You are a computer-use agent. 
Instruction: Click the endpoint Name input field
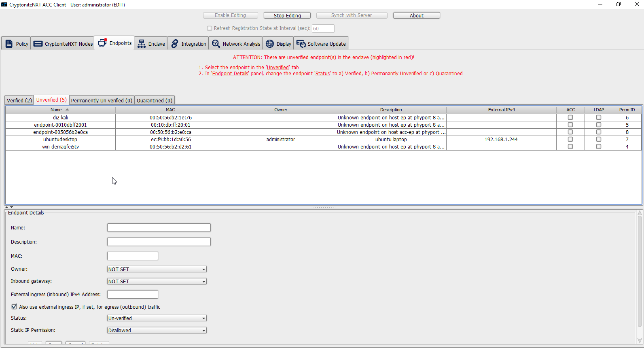click(159, 228)
